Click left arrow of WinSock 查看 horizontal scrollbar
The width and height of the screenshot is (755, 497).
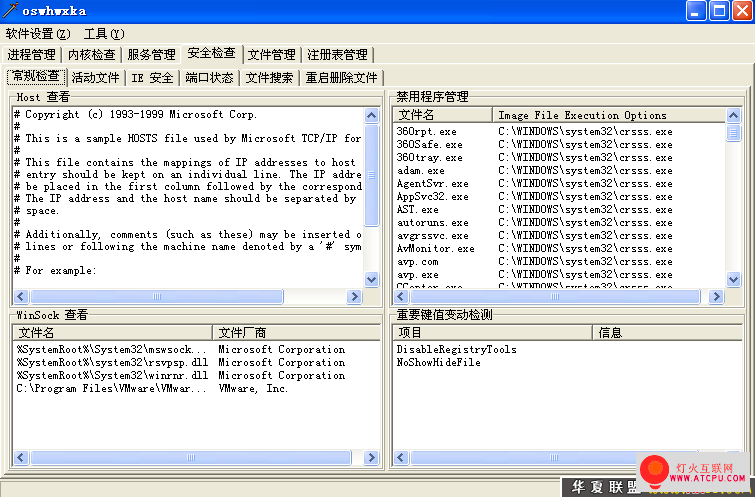(21, 457)
